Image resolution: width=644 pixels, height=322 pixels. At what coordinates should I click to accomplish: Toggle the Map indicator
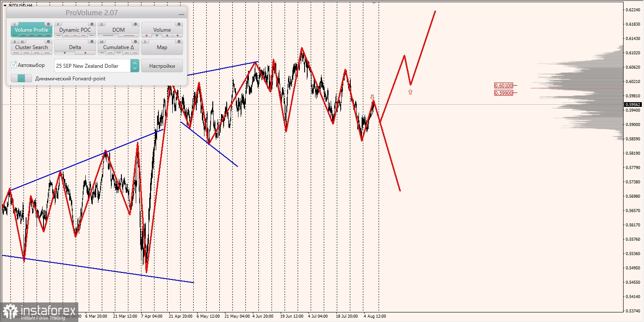162,47
